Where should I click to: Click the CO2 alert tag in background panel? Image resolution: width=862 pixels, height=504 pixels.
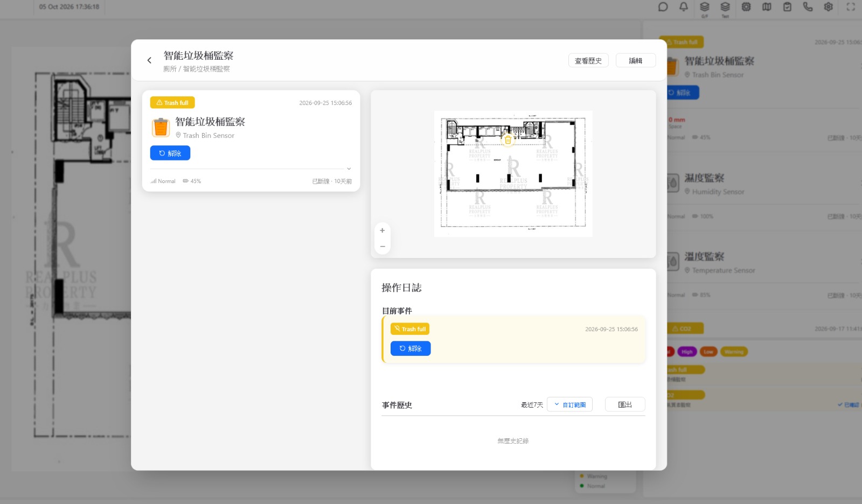pyautogui.click(x=685, y=328)
